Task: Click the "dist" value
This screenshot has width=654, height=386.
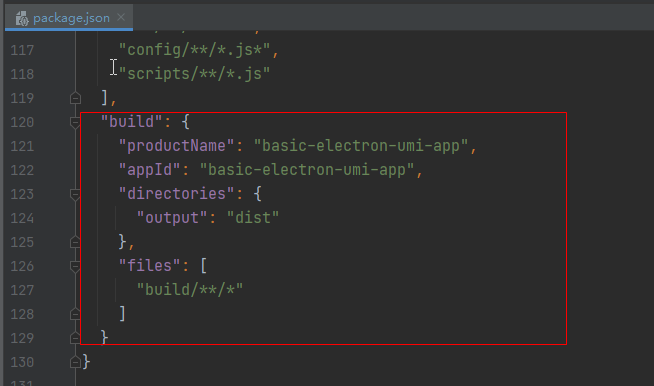Action: click(253, 218)
